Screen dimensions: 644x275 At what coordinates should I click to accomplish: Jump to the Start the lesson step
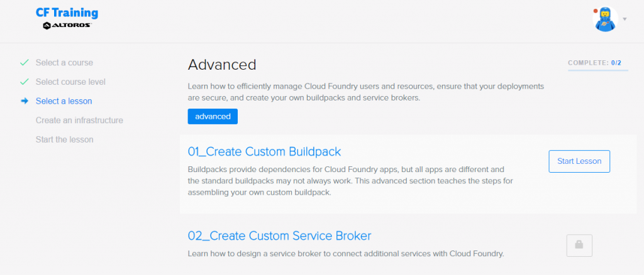point(64,139)
